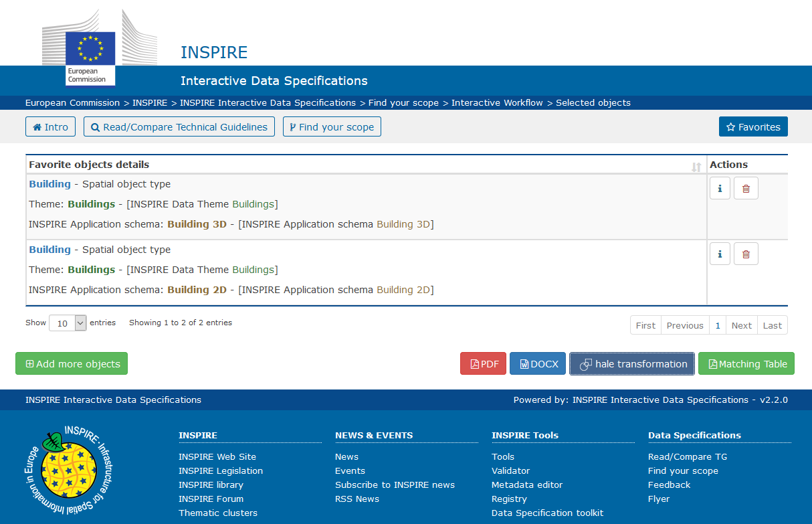Open INSPIRE Web Site footer link

pyautogui.click(x=217, y=456)
